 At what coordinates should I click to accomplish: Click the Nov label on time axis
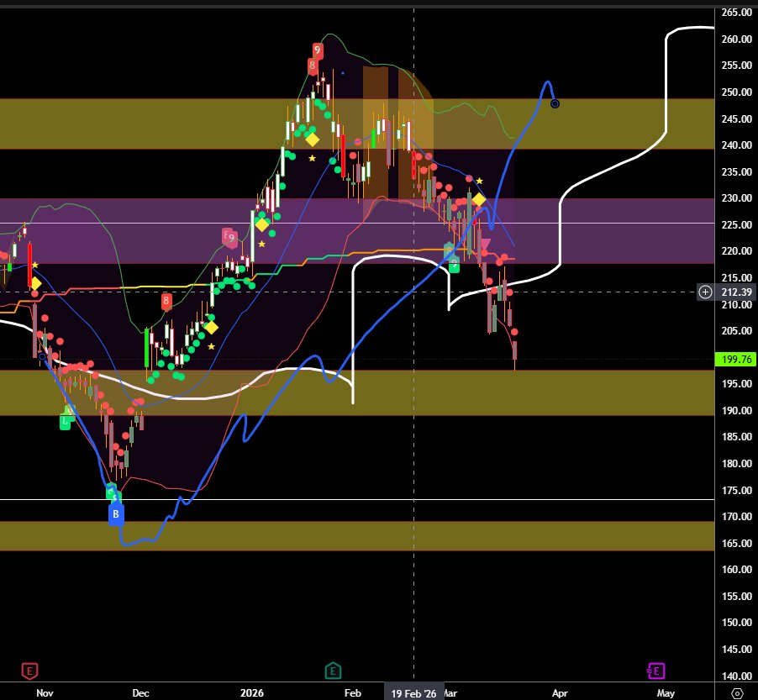[45, 692]
